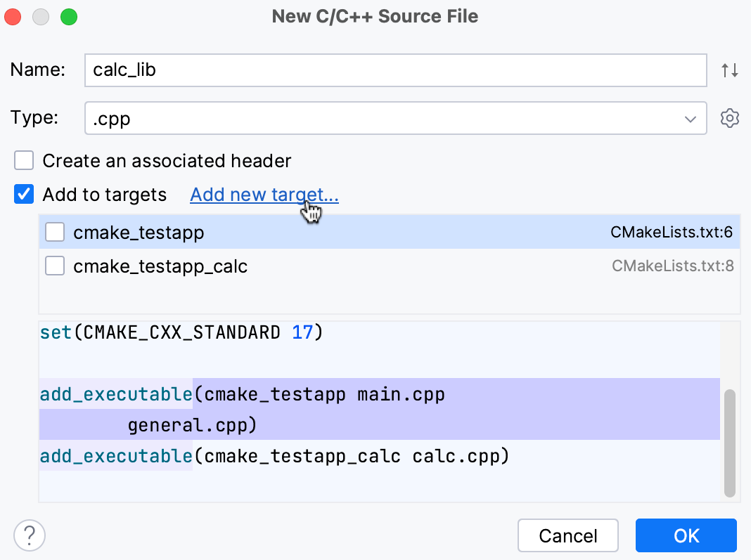Click the sort/swap arrows icon beside Name

(730, 70)
